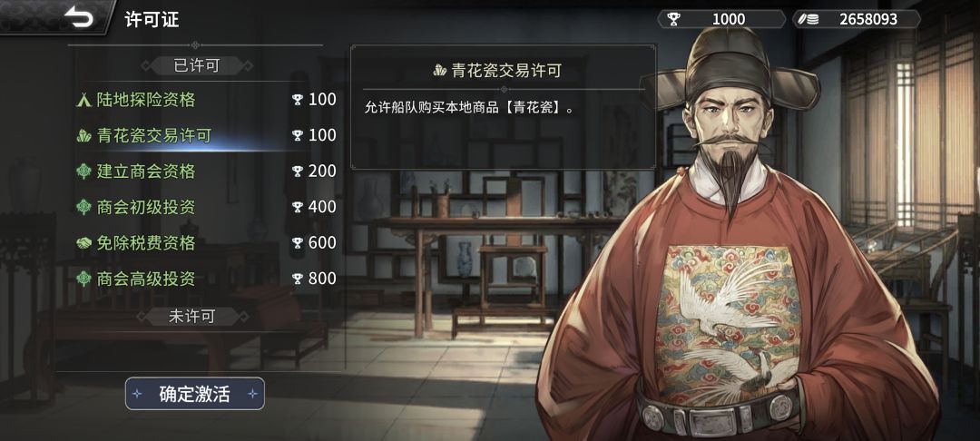Click the emblem icon beside 商会高级投资
Screen dimensions: 980x441
pos(83,279)
